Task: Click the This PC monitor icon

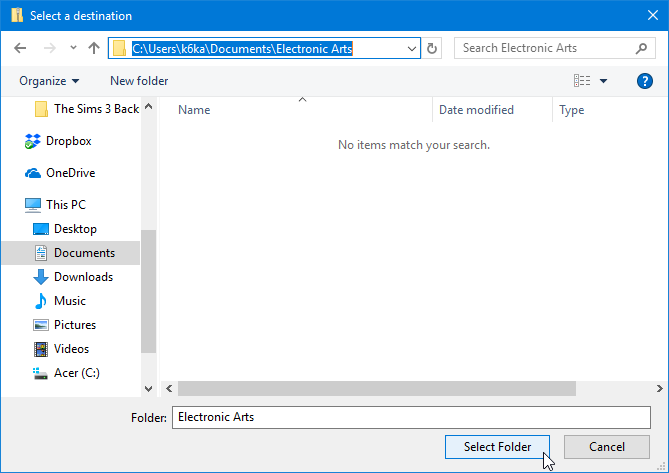Action: tap(33, 205)
